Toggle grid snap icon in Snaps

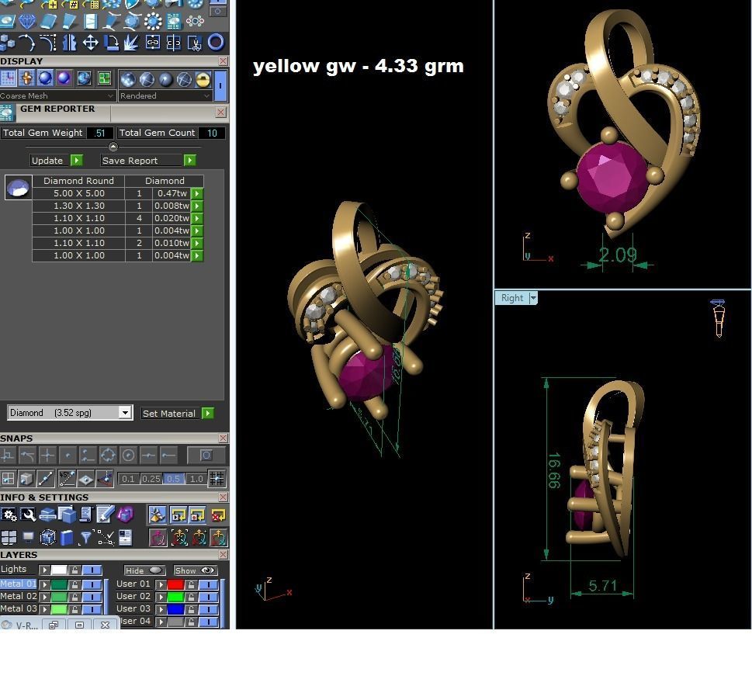[217, 478]
